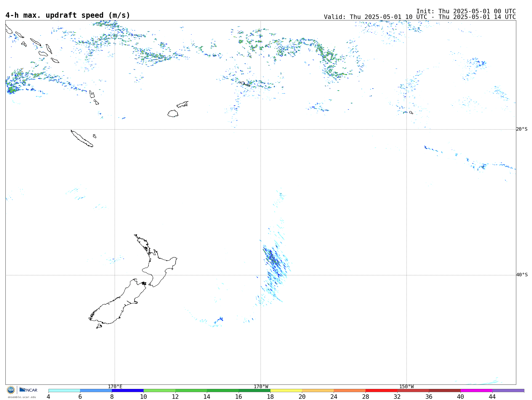The image size is (532, 400).
Task: Click the colorbar tick label 18
Action: 270,397
